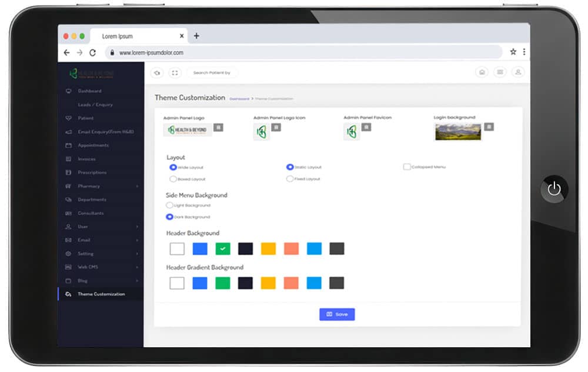Close the Lorem Ipsum tab
Image resolution: width=588 pixels, height=372 pixels.
point(182,36)
